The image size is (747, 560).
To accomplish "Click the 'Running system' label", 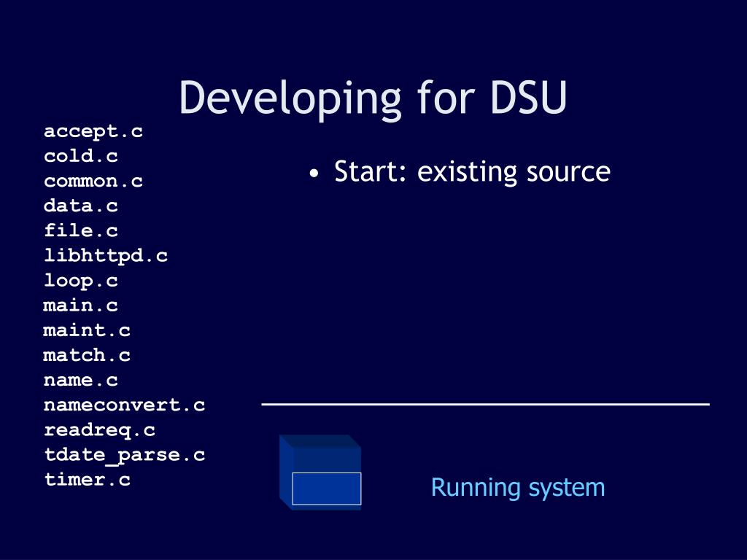I will pyautogui.click(x=518, y=488).
